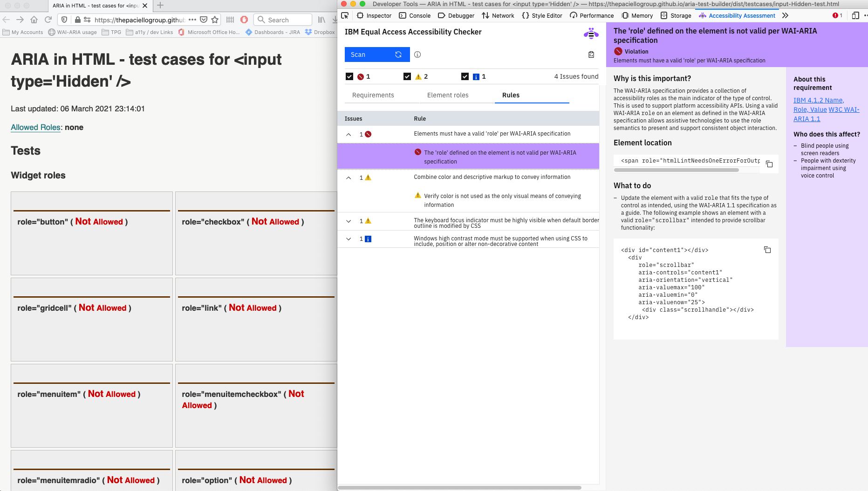Screen dimensions: 868x491
Task: Click the horizontal scrollbar under element location
Action: point(676,170)
